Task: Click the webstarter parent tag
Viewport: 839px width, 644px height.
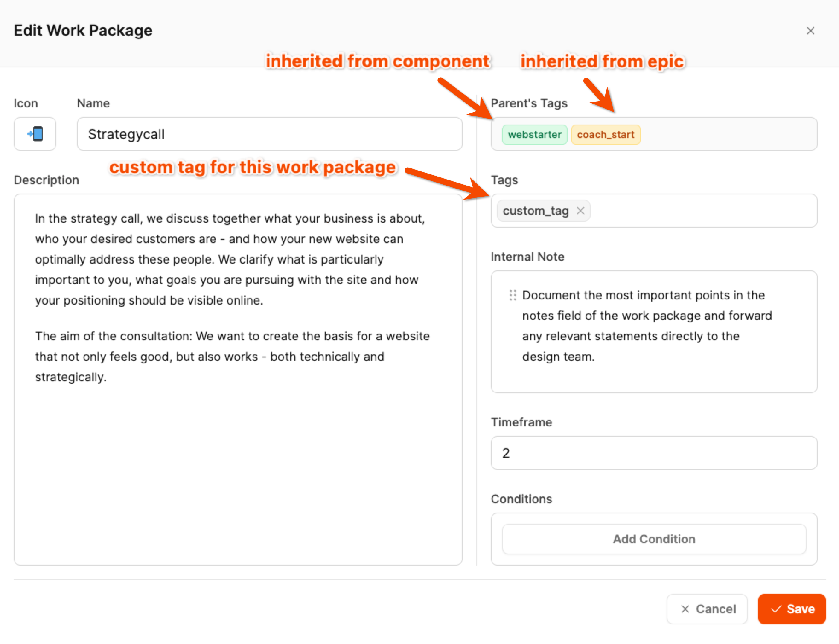Action: tap(534, 135)
